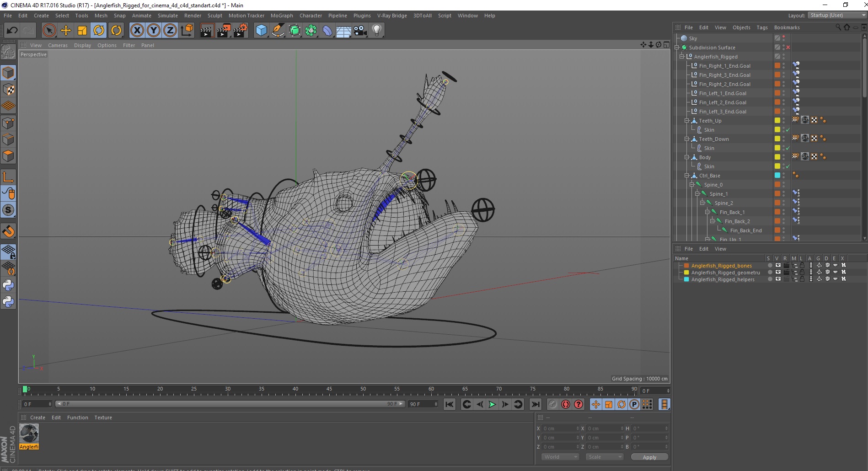Collapse the Body object children

tap(686, 157)
